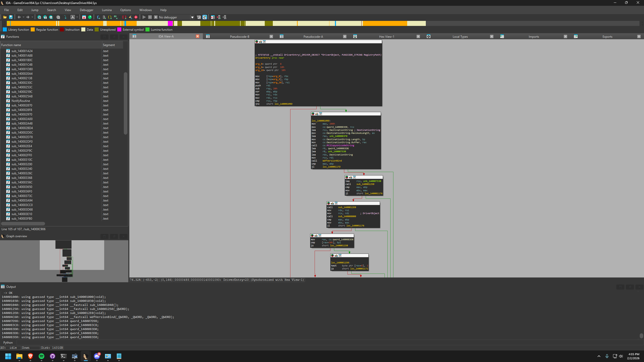
Task: Open the Lumina menu
Action: (106, 10)
